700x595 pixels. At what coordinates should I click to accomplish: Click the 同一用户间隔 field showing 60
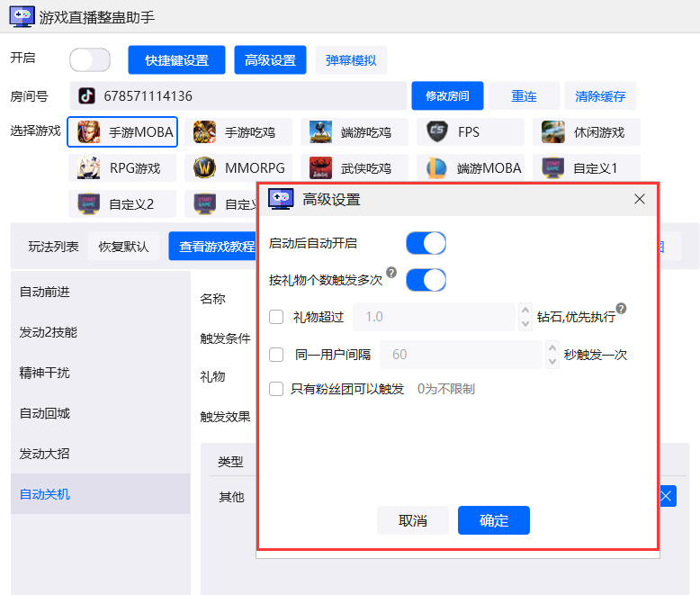[461, 355]
